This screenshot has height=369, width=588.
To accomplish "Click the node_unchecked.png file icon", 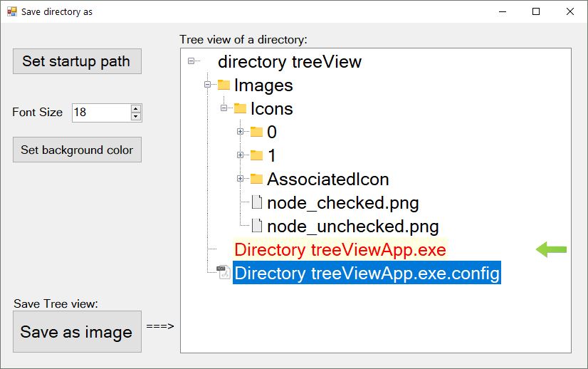I will click(x=256, y=226).
